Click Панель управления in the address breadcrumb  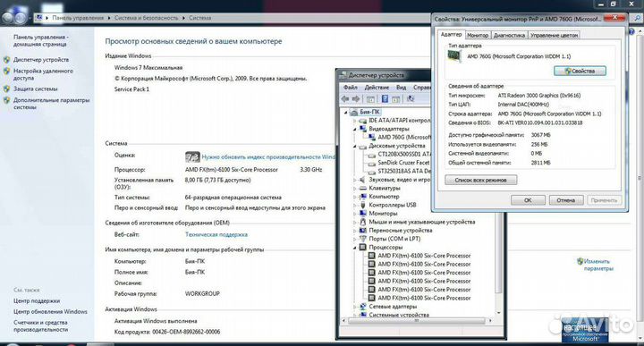pos(78,18)
